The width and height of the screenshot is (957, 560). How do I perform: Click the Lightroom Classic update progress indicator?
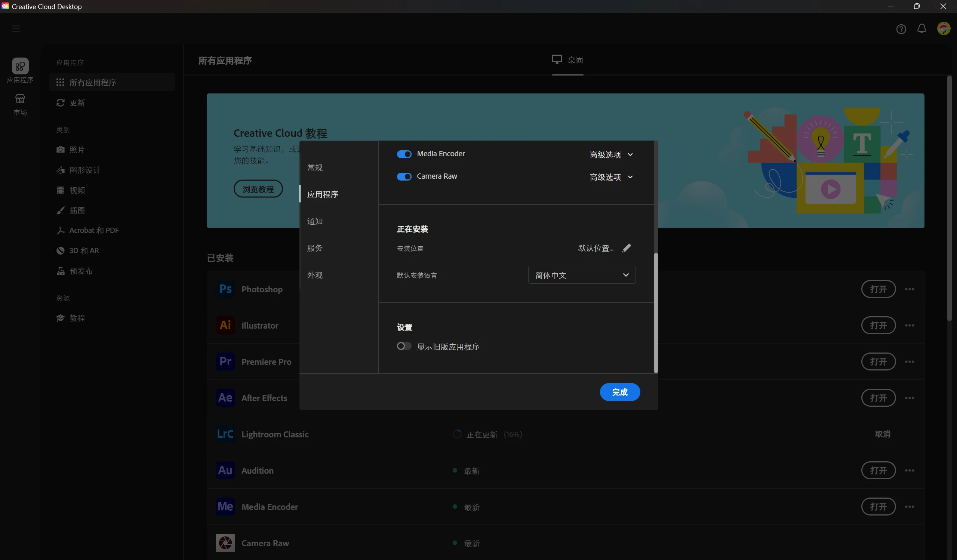pyautogui.click(x=457, y=434)
